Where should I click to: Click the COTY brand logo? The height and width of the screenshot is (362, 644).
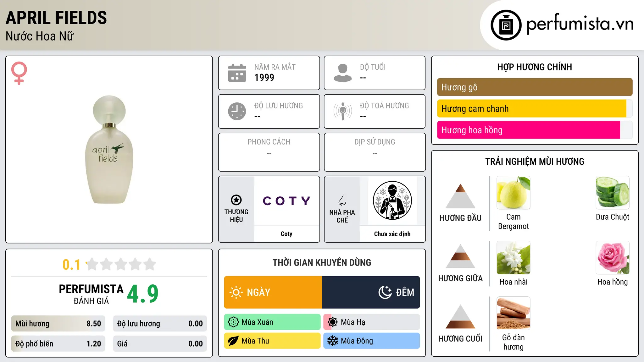point(286,200)
